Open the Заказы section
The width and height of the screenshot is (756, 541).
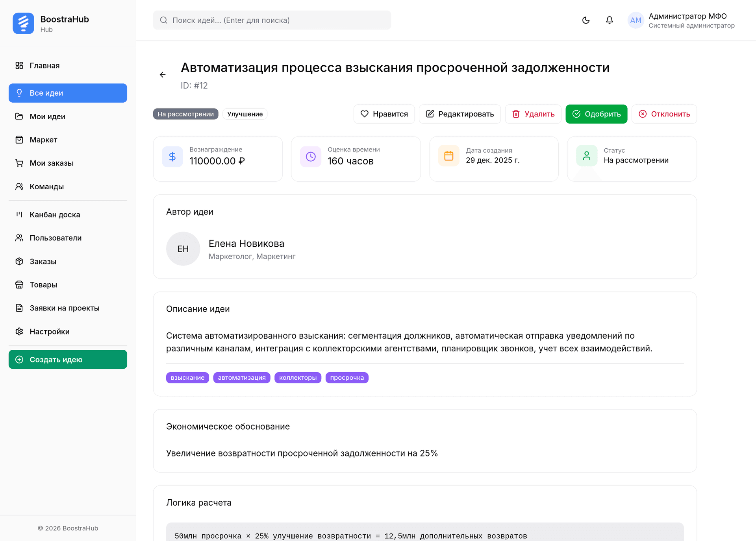(43, 261)
